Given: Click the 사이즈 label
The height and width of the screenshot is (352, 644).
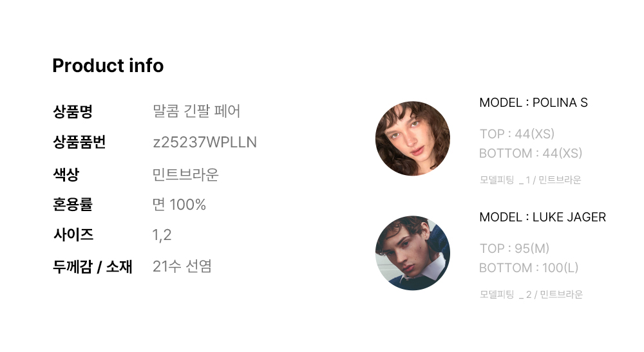Looking at the screenshot, I should (x=73, y=235).
